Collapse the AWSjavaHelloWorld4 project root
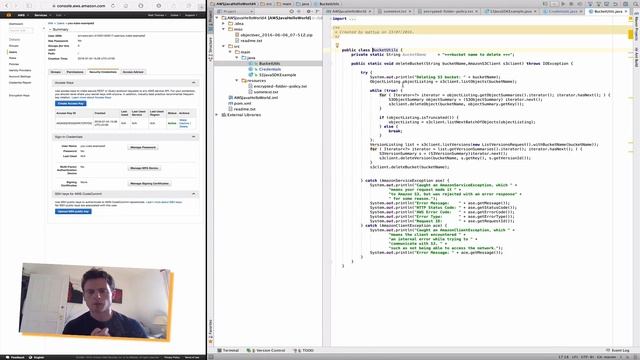Viewport: 640px width, 360px height. point(218,18)
